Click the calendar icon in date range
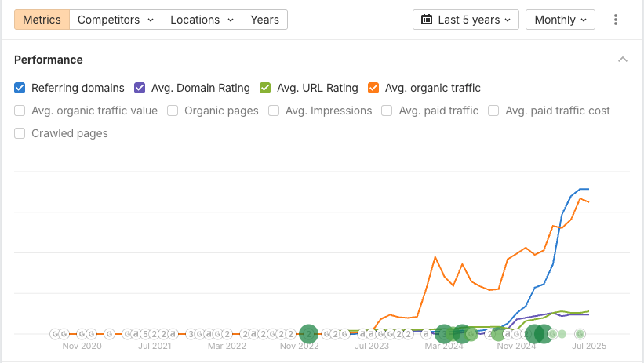644x363 pixels. (x=427, y=20)
